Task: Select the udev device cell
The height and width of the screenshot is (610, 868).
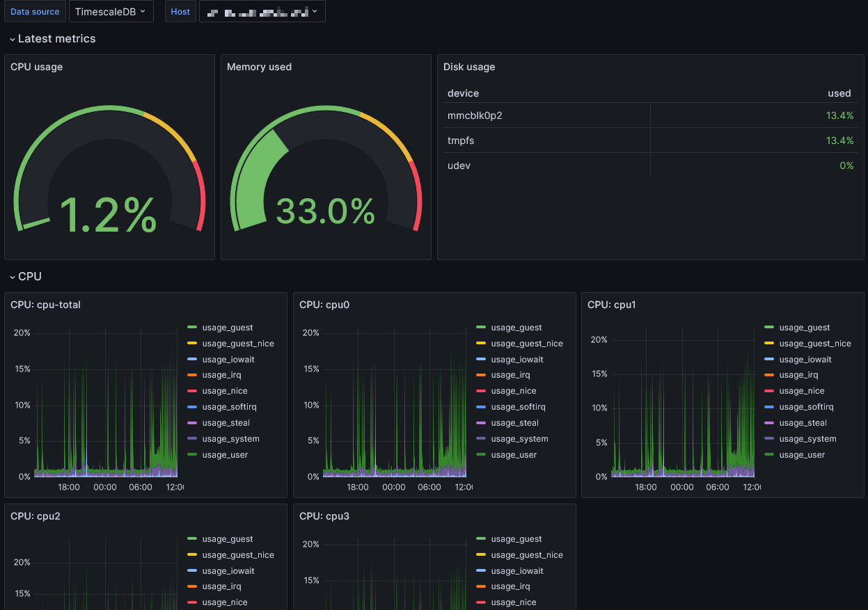Action: 546,166
